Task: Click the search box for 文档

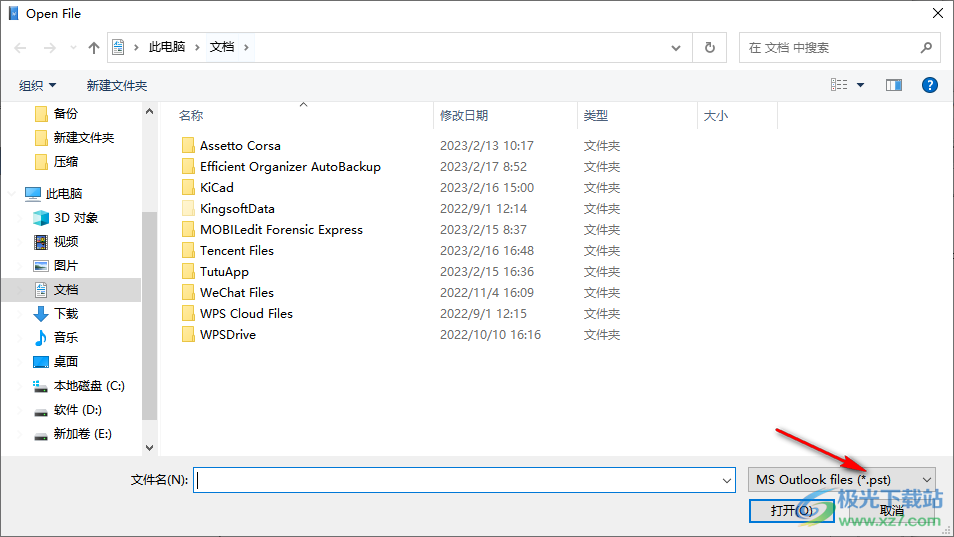Action: pos(840,47)
